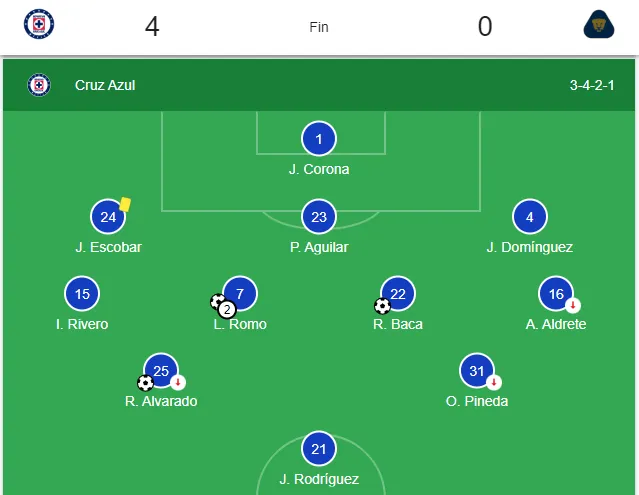Click the goal ball icon beside R. Baca
The width and height of the screenshot is (639, 495).
click(x=382, y=306)
